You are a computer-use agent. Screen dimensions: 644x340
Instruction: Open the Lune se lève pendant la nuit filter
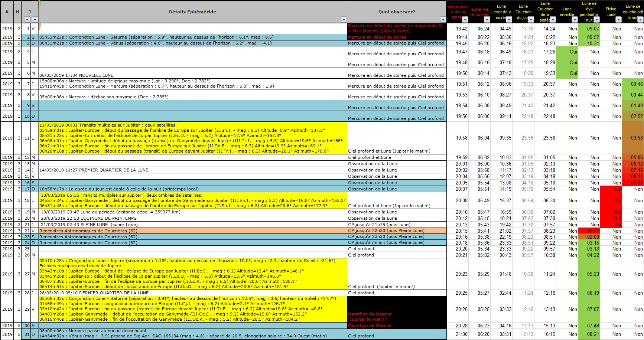tap(597, 19)
